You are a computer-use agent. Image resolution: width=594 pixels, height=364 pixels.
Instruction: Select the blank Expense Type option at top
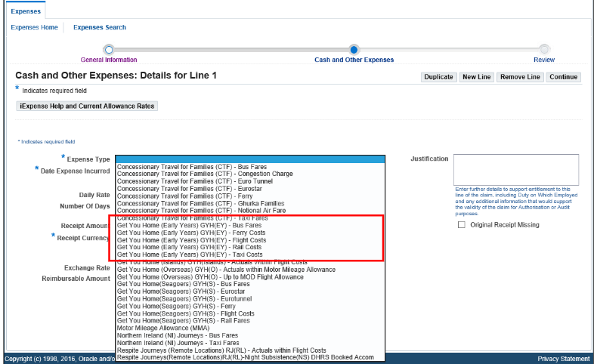(x=249, y=159)
